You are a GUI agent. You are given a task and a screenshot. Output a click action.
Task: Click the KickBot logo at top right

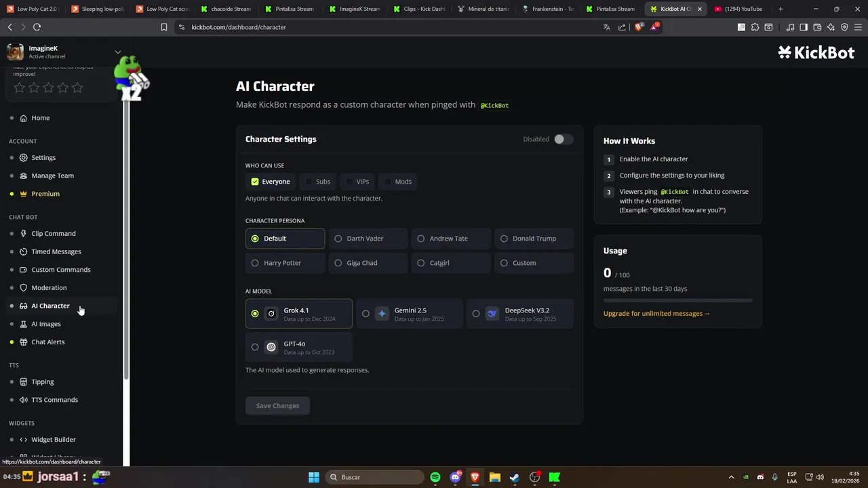816,53
